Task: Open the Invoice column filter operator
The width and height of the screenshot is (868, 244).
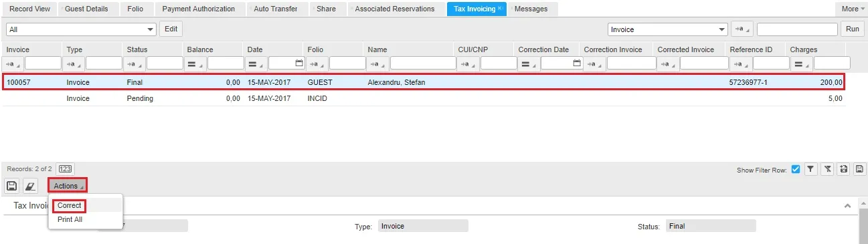Action: [x=13, y=64]
